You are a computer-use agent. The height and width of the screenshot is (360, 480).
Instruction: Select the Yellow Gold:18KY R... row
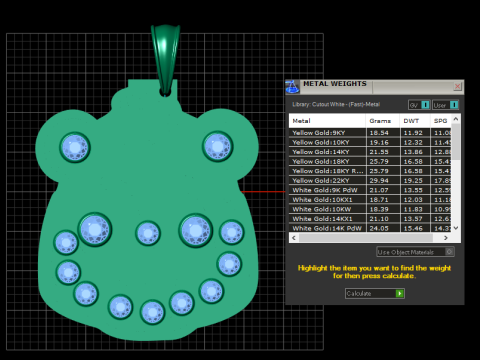tap(370, 171)
